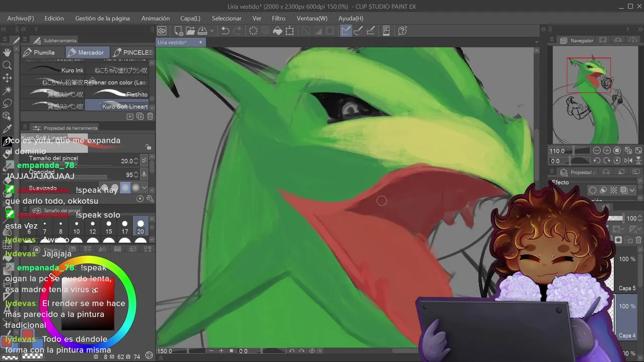
Task: Rotate view left in Navigator
Action: 597,161
